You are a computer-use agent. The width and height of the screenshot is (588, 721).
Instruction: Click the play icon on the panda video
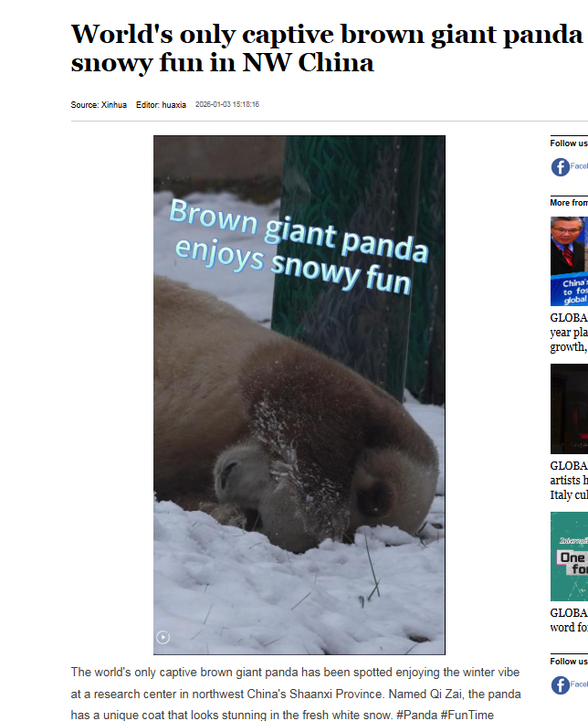point(163,637)
